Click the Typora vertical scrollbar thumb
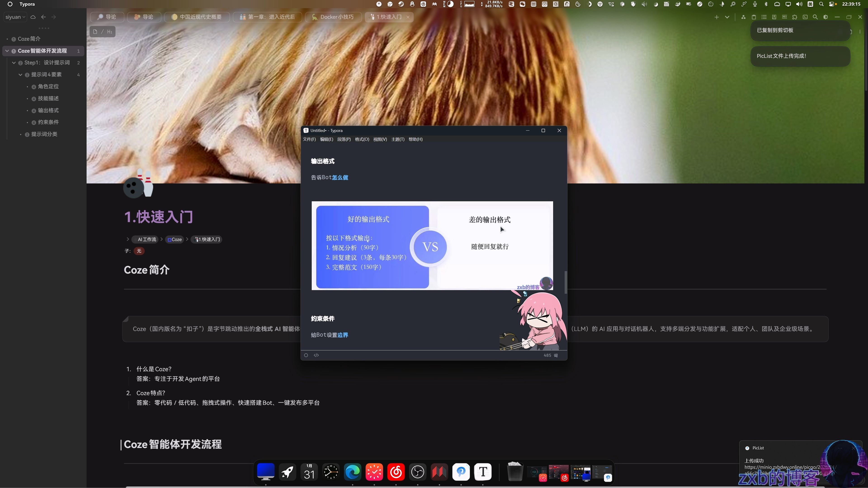The image size is (868, 488). [x=566, y=282]
